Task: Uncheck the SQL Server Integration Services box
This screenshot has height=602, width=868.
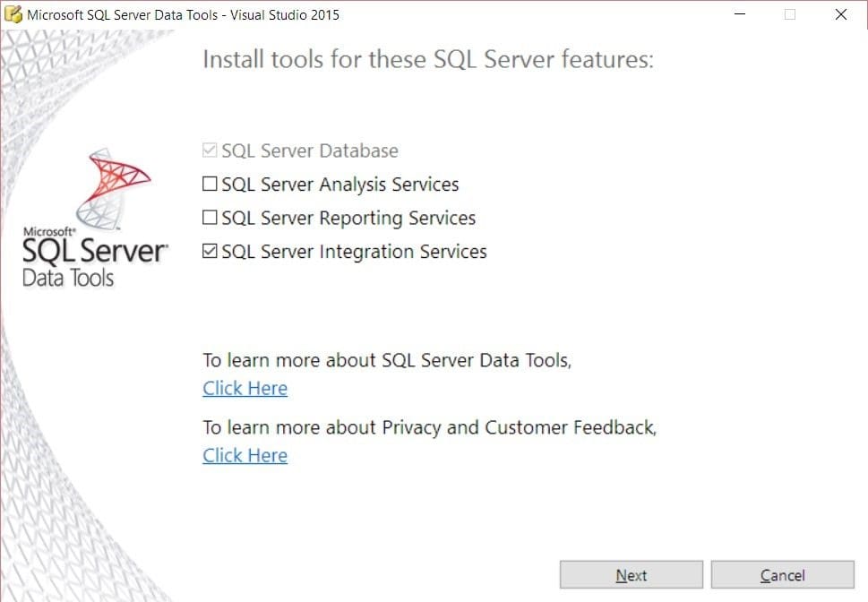Action: tap(210, 252)
